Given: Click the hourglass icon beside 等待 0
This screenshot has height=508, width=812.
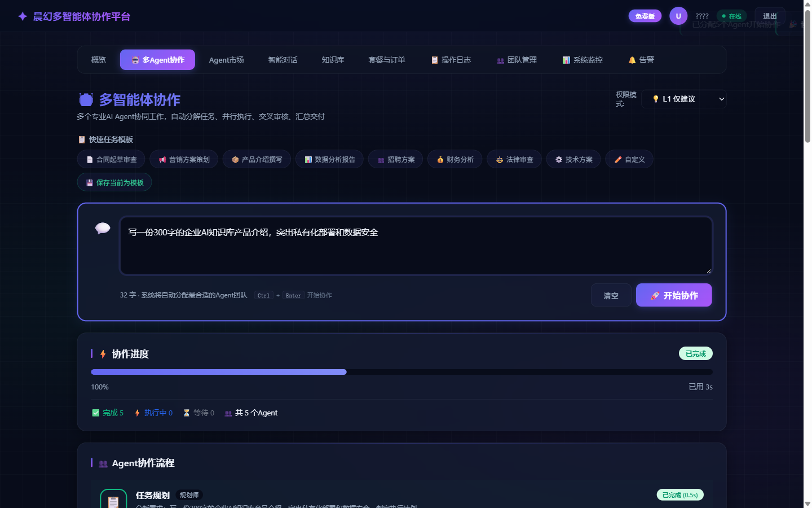Looking at the screenshot, I should (x=187, y=413).
